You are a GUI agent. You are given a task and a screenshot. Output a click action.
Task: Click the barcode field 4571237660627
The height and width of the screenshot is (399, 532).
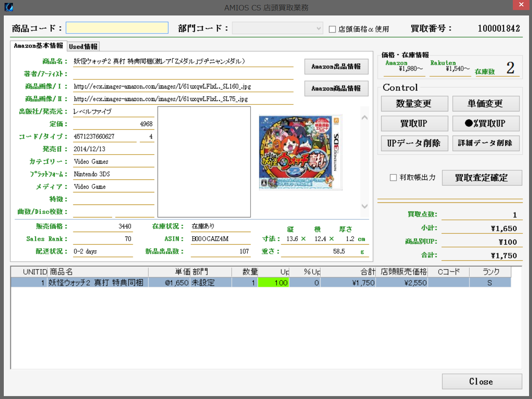105,136
